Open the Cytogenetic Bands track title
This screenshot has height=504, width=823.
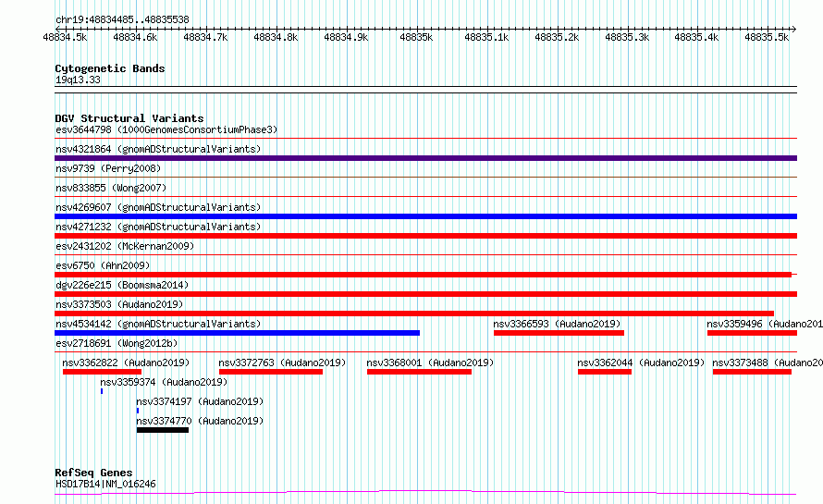click(x=110, y=68)
